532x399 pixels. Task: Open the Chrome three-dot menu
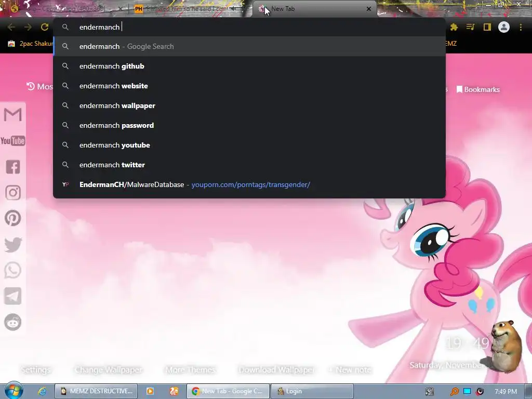click(x=521, y=27)
